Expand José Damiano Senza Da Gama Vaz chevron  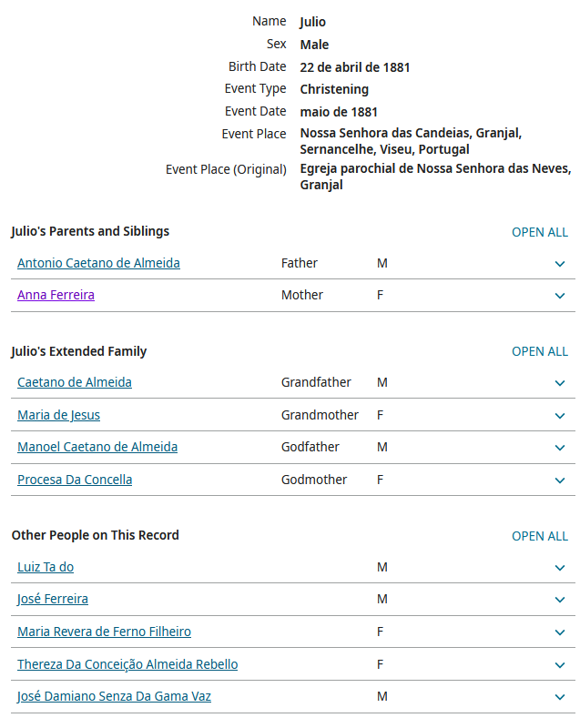[560, 697]
